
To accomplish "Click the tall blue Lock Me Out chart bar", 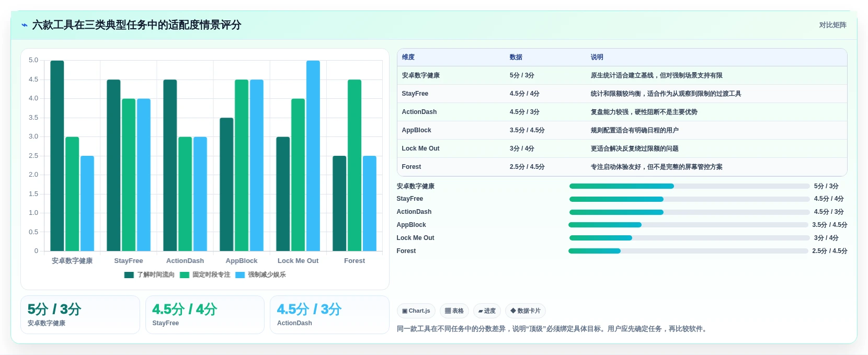I will coord(313,156).
